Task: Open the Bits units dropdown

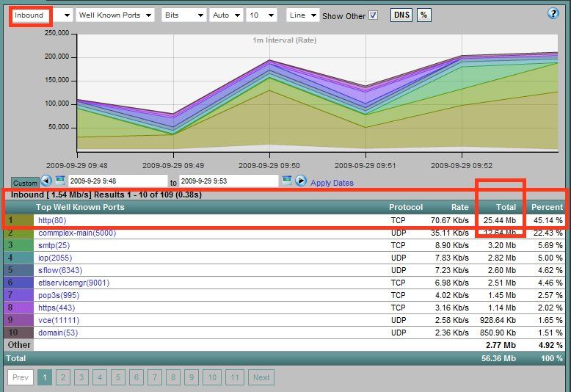Action: [184, 15]
